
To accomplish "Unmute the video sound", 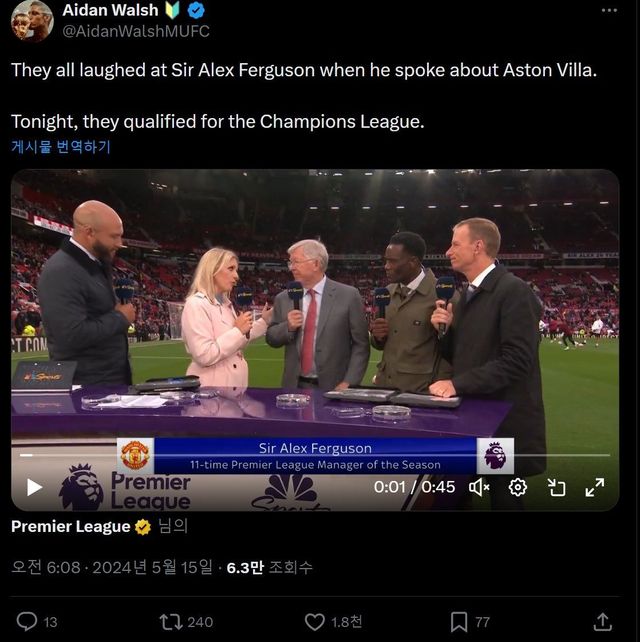I will click(480, 487).
